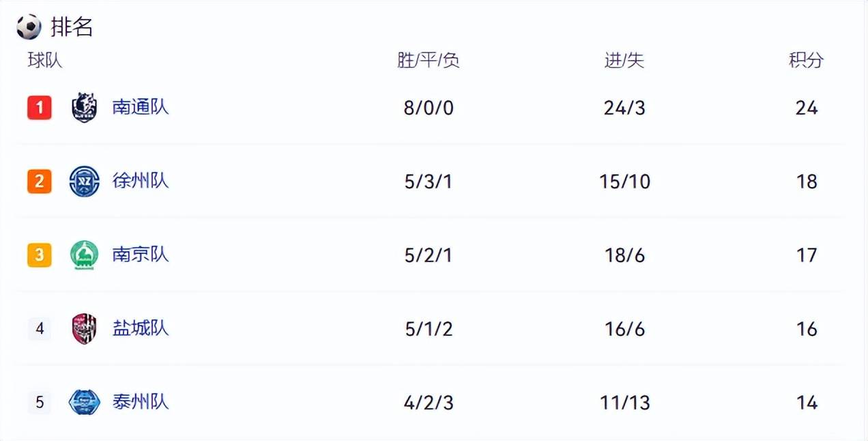
Task: Select the yellow rank 3 badge
Action: point(40,255)
